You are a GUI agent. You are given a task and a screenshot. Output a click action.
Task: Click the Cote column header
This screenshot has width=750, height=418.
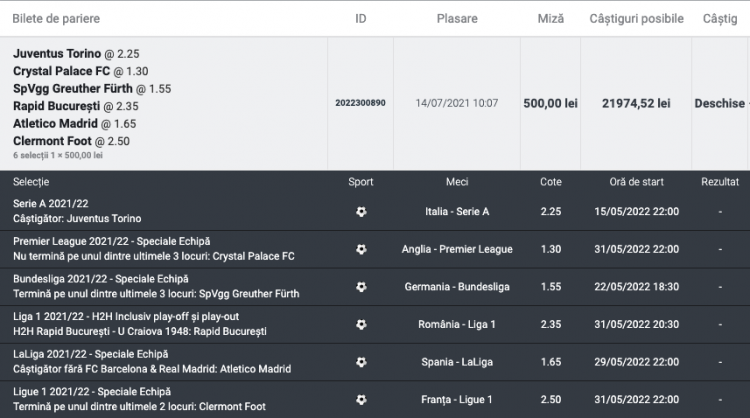pyautogui.click(x=550, y=182)
